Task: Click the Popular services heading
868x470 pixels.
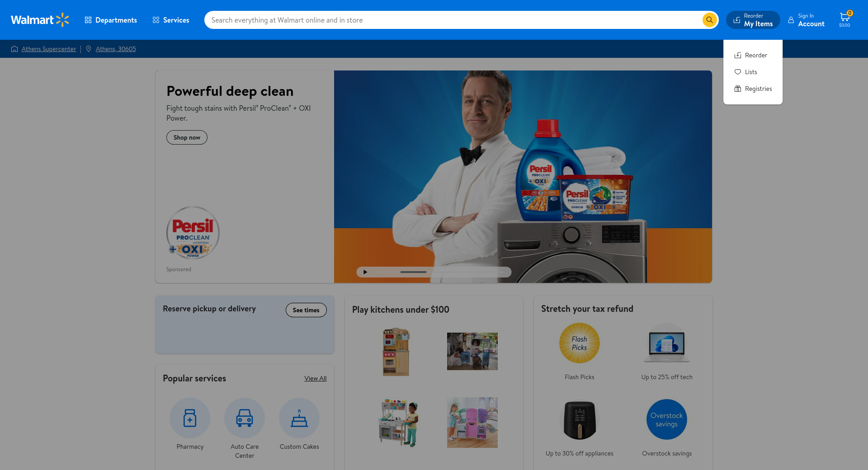Action: [x=194, y=378]
